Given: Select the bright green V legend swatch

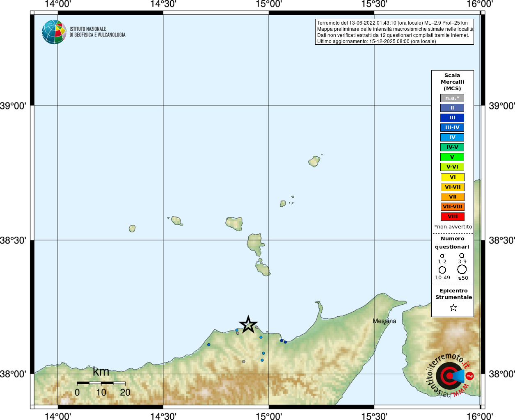Looking at the screenshot, I should 452,157.
